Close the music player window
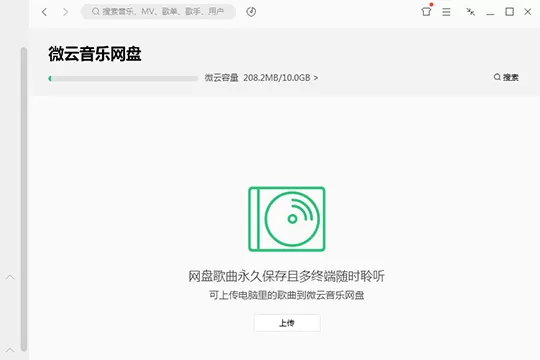The width and height of the screenshot is (540, 360). point(528,12)
